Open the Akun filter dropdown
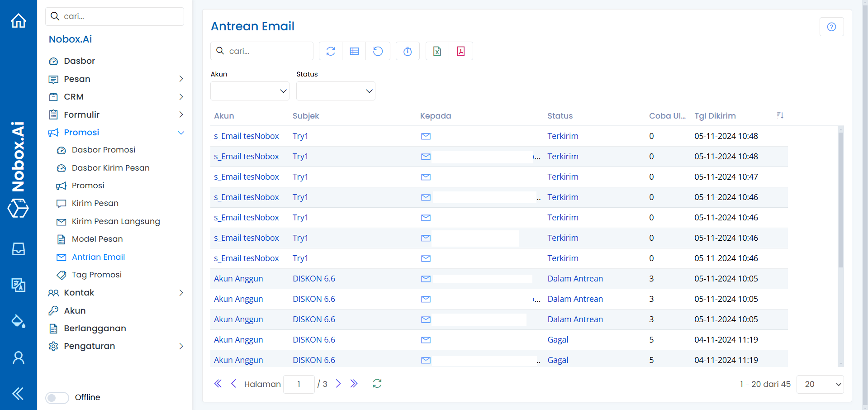This screenshot has width=868, height=410. coord(249,91)
